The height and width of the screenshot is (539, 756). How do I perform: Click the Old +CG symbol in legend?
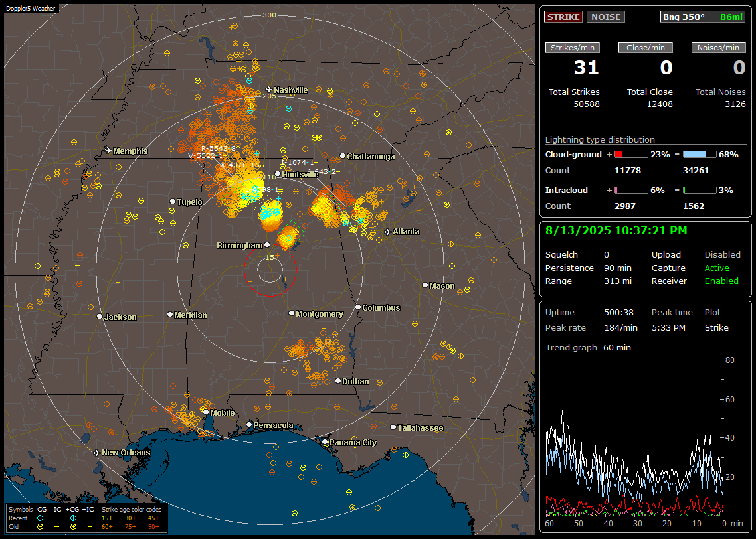[73, 527]
